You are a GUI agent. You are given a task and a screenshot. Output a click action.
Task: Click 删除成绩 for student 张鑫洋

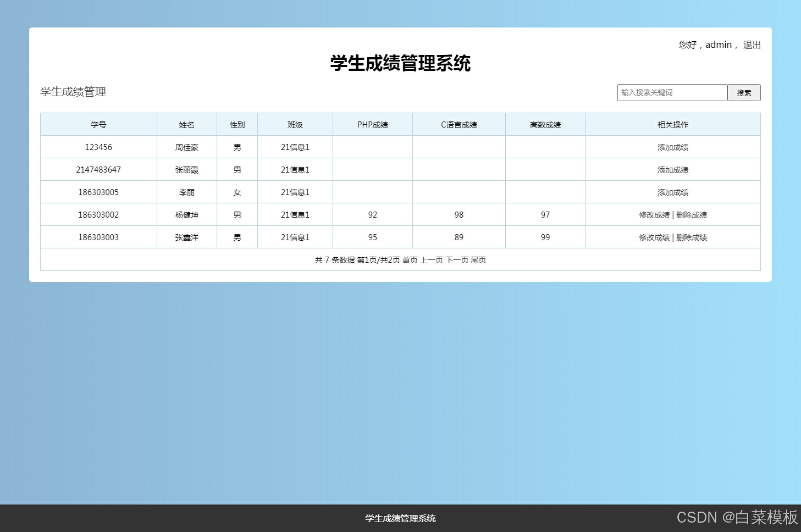pos(692,237)
